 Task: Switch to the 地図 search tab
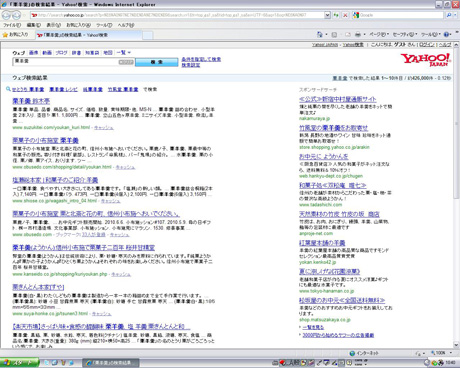(x=108, y=53)
